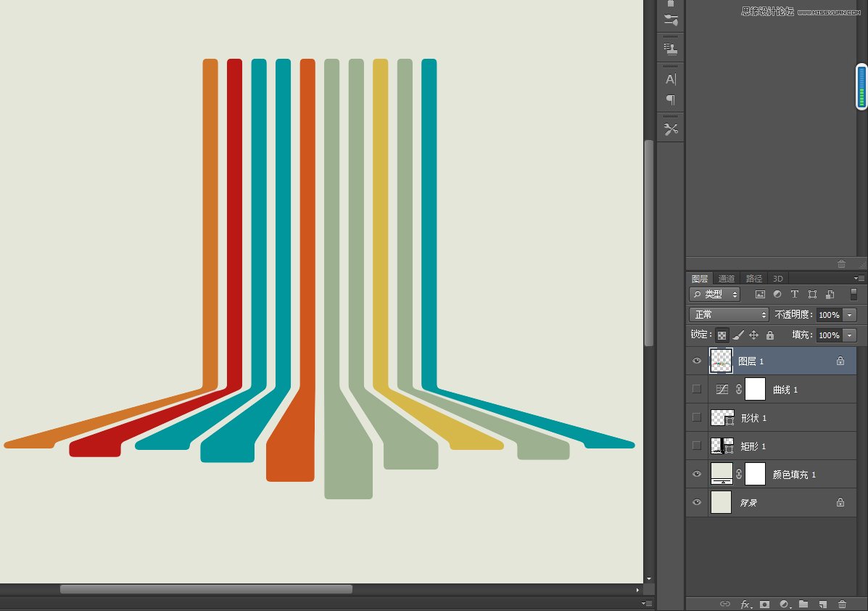Switch to the 通道 tab
Viewport: 868px width, 611px height.
727,279
